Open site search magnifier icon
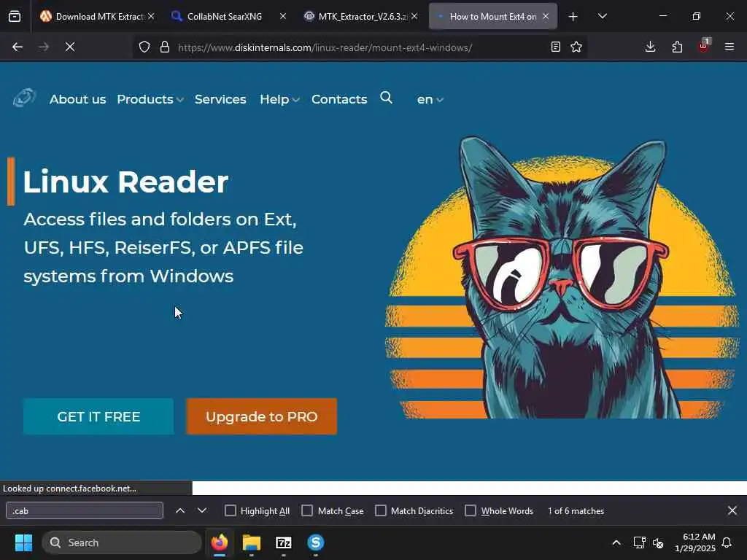 click(387, 98)
